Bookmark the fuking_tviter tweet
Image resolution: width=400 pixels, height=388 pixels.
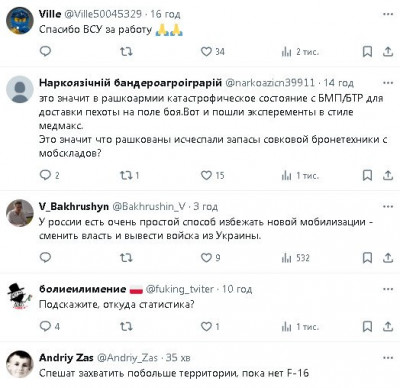pyautogui.click(x=367, y=326)
